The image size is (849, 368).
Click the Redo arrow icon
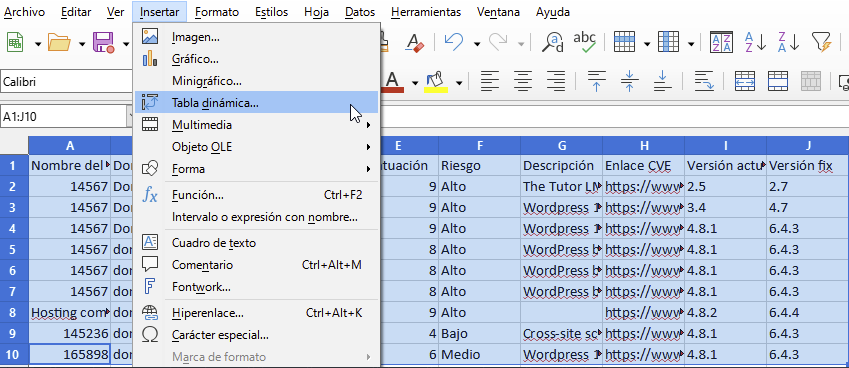(x=498, y=42)
